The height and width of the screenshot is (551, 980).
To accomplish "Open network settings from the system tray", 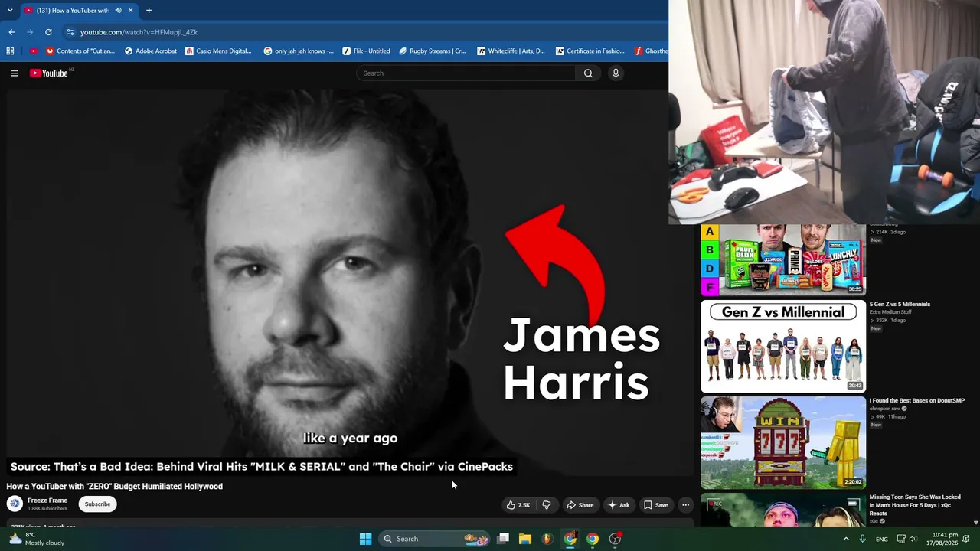I will pos(901,539).
